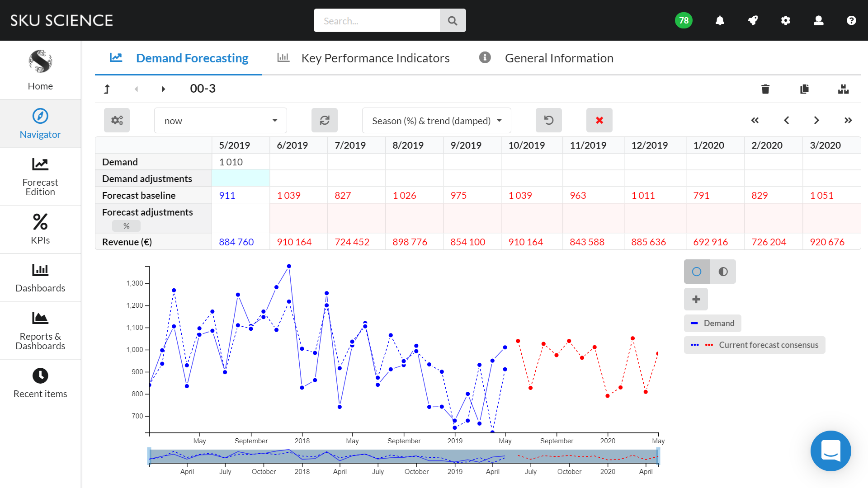Select the Forecast Edition sidebar icon
Screen dimensions: 868x488
40,177
